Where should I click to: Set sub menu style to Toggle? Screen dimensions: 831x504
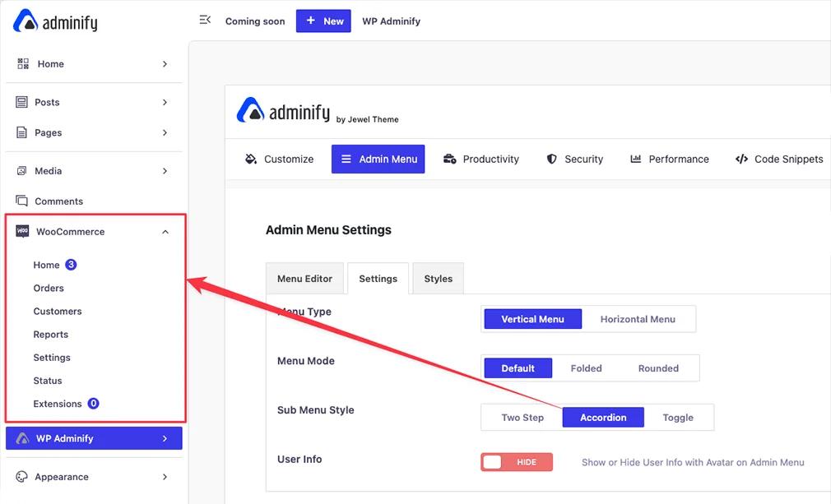pos(678,417)
